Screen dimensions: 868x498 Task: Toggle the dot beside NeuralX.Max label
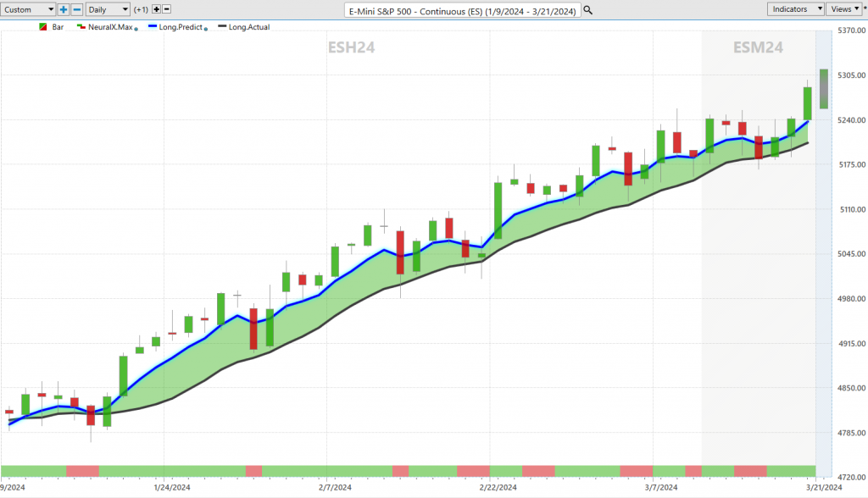[x=136, y=28]
